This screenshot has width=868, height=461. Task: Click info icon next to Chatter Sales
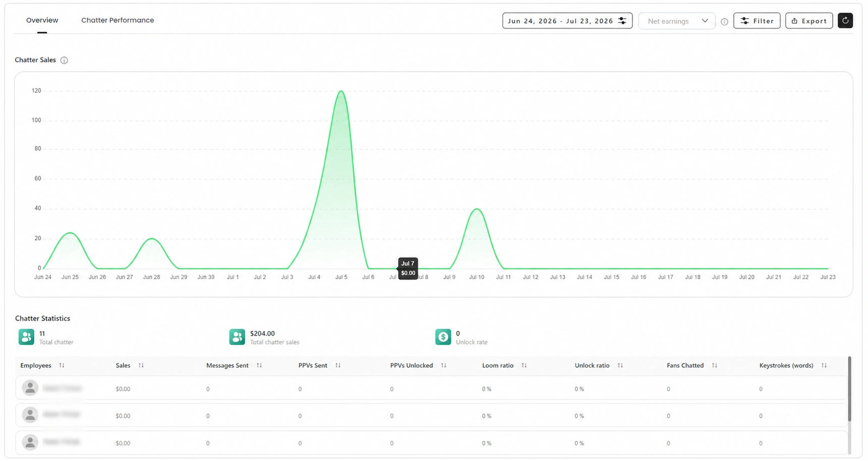[x=64, y=60]
